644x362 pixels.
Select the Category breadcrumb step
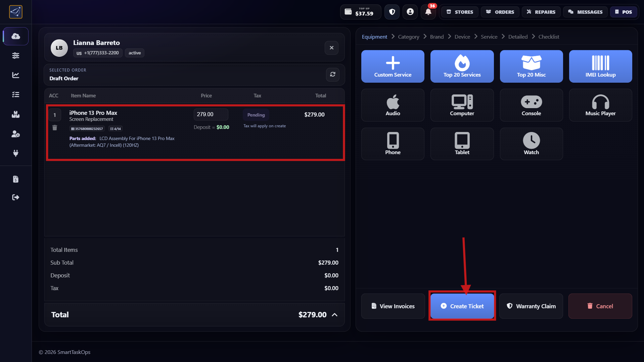409,37
